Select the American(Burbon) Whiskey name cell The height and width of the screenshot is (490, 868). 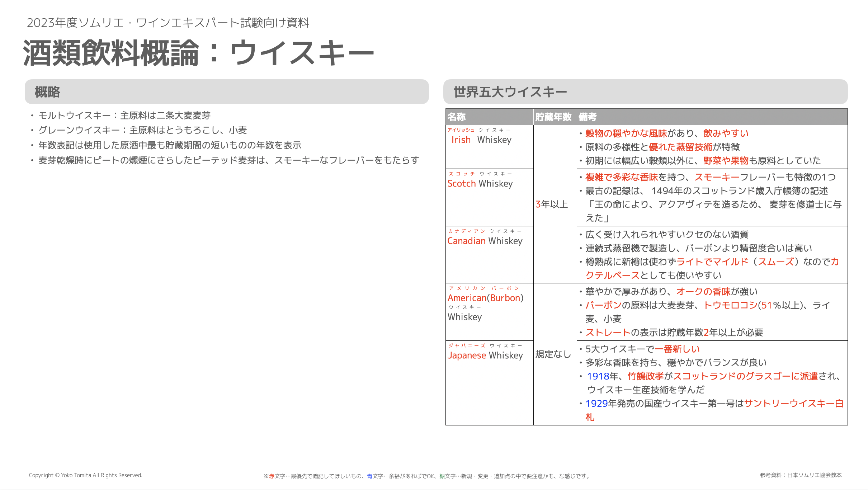point(489,312)
